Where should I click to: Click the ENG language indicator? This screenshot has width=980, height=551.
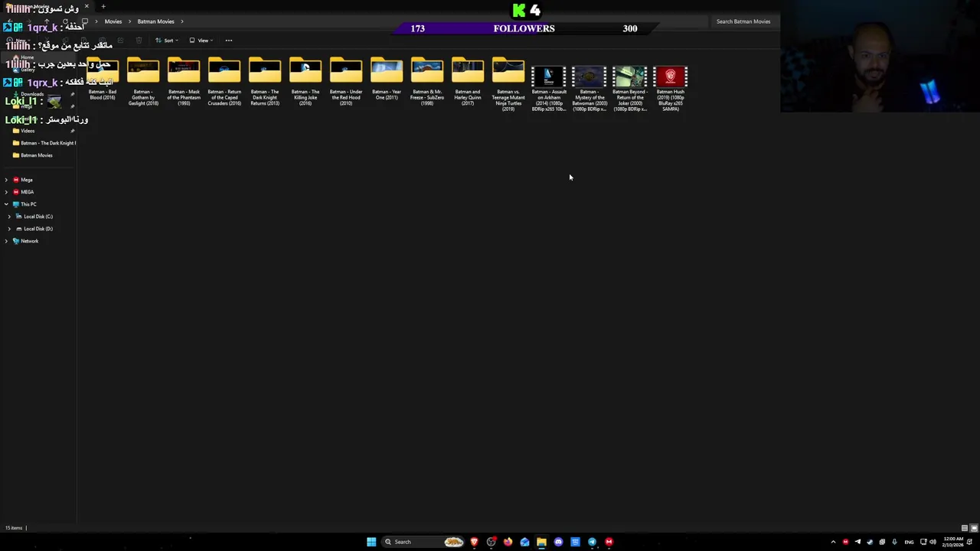pyautogui.click(x=909, y=542)
